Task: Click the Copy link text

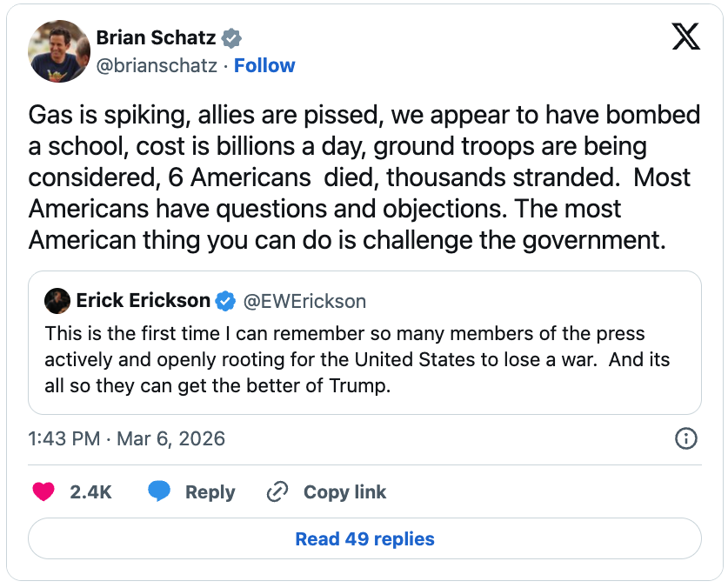Action: tap(344, 492)
